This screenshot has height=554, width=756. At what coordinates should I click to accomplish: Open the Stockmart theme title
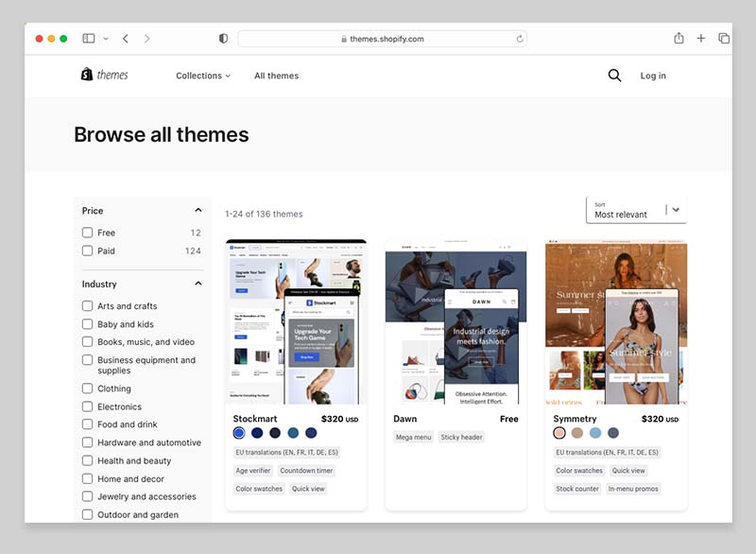click(255, 419)
